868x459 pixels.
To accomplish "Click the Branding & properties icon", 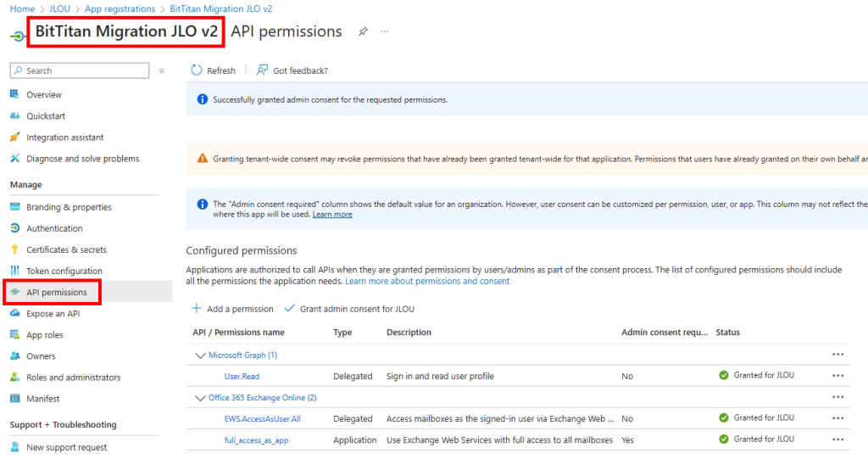I will [15, 207].
